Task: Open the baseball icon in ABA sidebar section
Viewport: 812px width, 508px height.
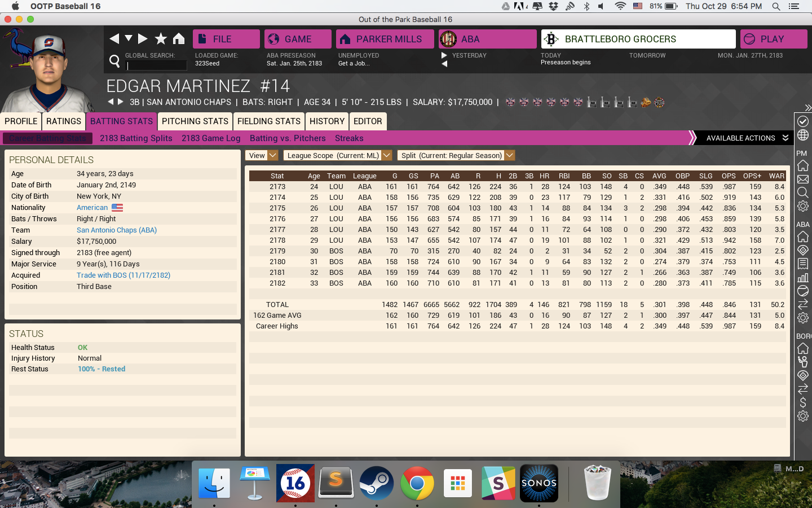Action: click(x=803, y=291)
